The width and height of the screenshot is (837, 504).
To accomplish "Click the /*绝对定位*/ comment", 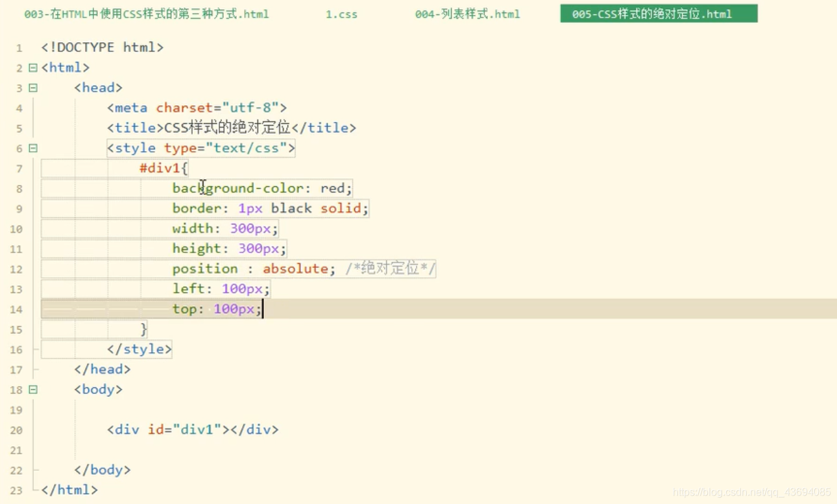I will click(x=391, y=269).
